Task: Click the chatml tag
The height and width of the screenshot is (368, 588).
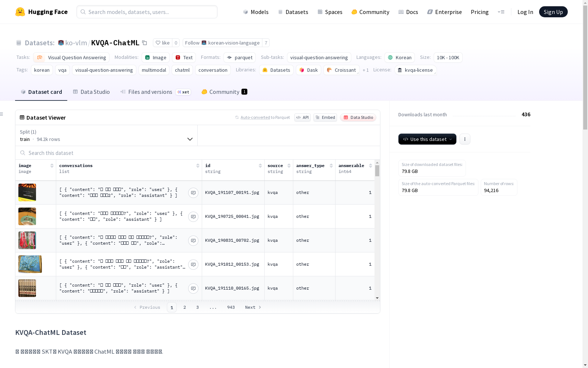Action: click(182, 70)
